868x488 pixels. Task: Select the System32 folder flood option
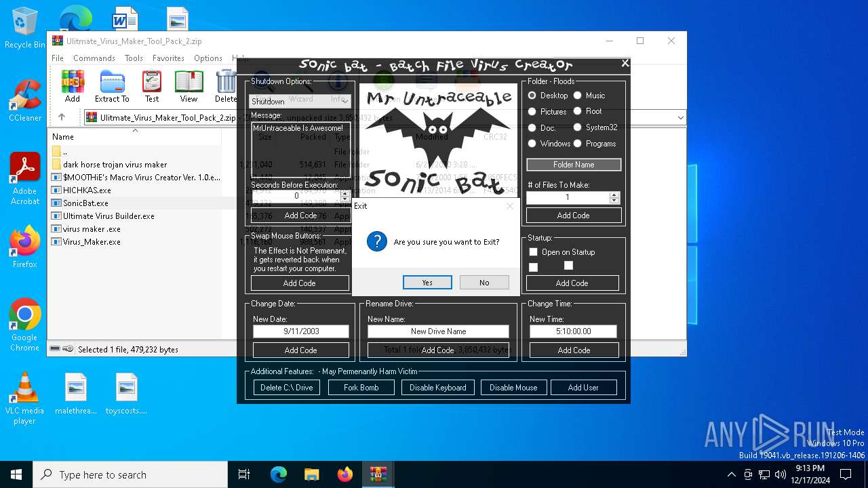(578, 127)
